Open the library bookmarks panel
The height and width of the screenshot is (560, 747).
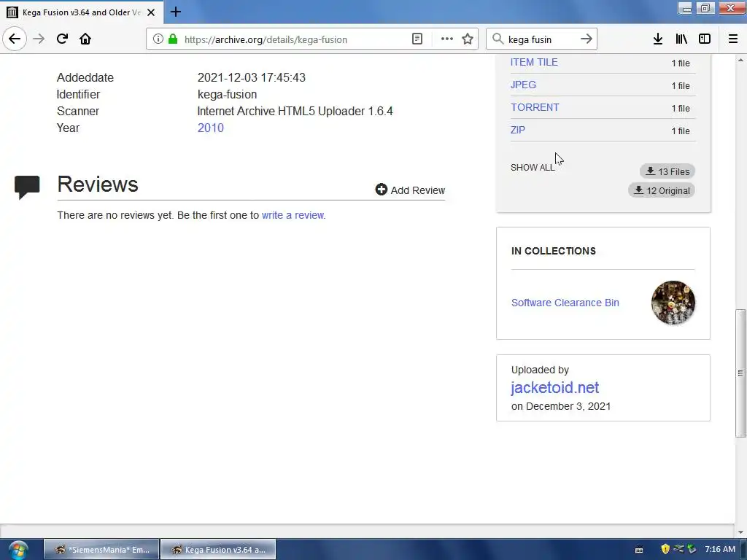pos(681,39)
